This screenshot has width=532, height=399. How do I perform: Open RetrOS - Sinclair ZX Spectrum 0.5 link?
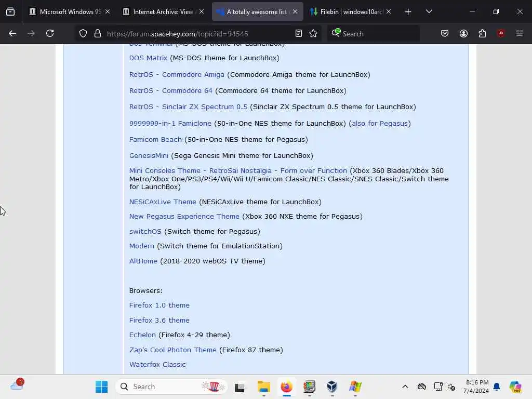click(x=188, y=107)
